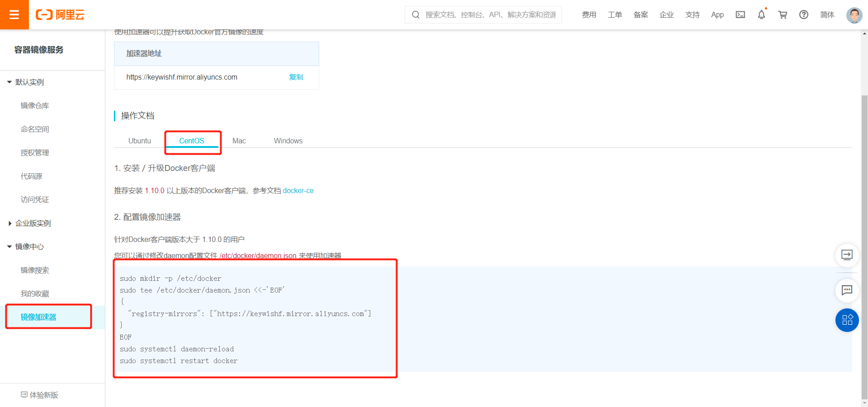Click the blue apps grid floating button
The width and height of the screenshot is (868, 407).
[847, 320]
